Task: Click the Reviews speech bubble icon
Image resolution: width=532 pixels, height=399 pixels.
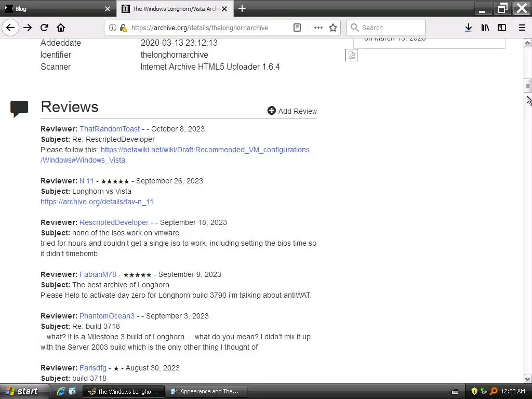Action: click(x=19, y=109)
